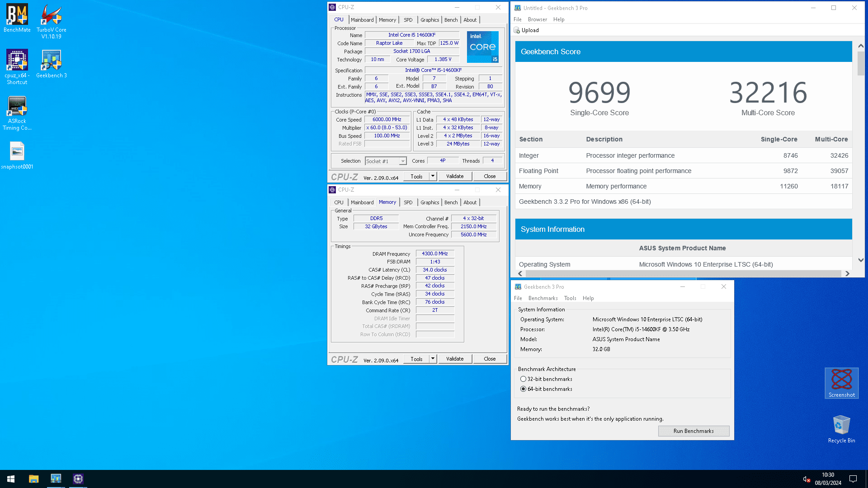The width and height of the screenshot is (868, 488).
Task: Click Close button in top CPU-Z window
Action: [490, 176]
